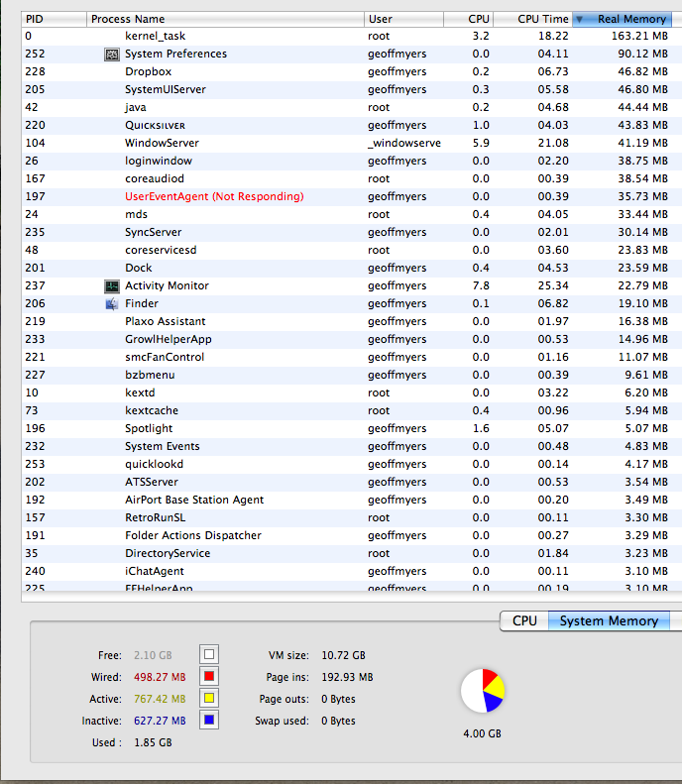This screenshot has height=784, width=682.
Task: Select Folder Actions Dispatcher process
Action: pyautogui.click(x=193, y=535)
